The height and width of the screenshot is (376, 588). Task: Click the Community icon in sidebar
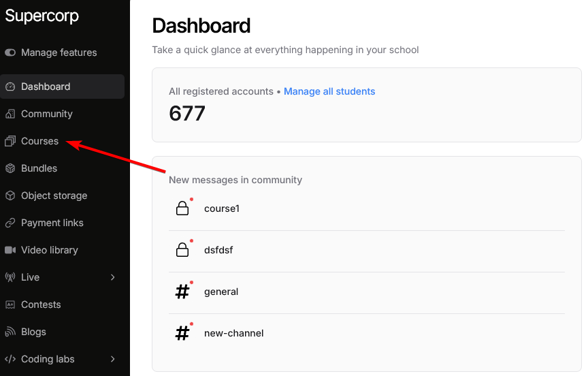point(10,114)
